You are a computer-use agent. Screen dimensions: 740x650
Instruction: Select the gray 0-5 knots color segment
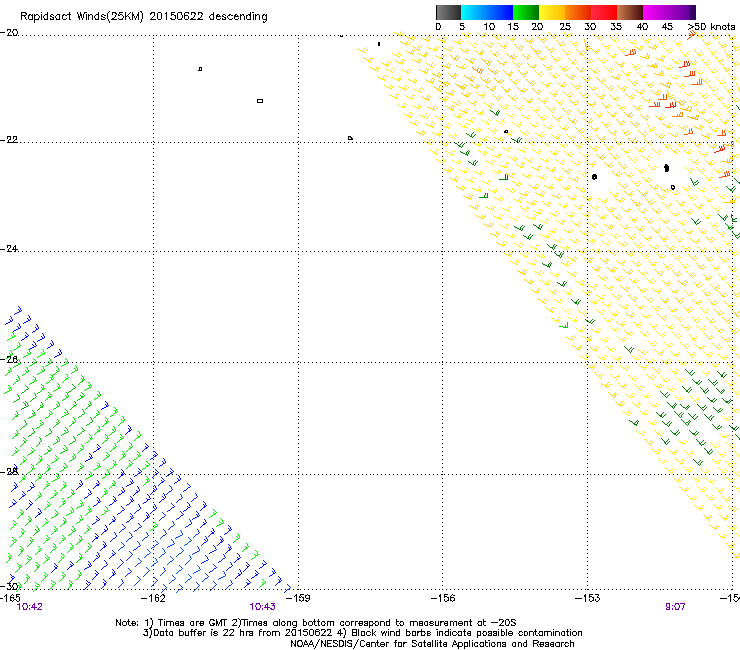[448, 12]
